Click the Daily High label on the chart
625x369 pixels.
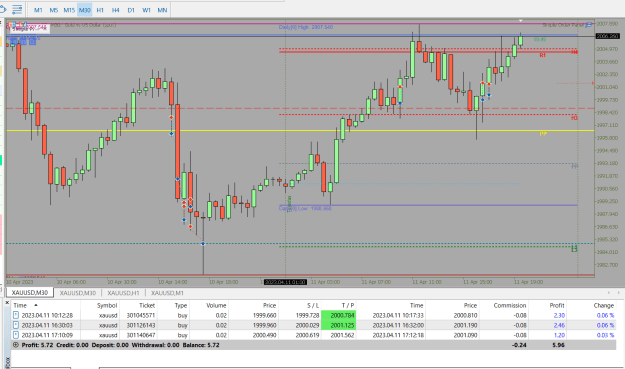pos(306,27)
